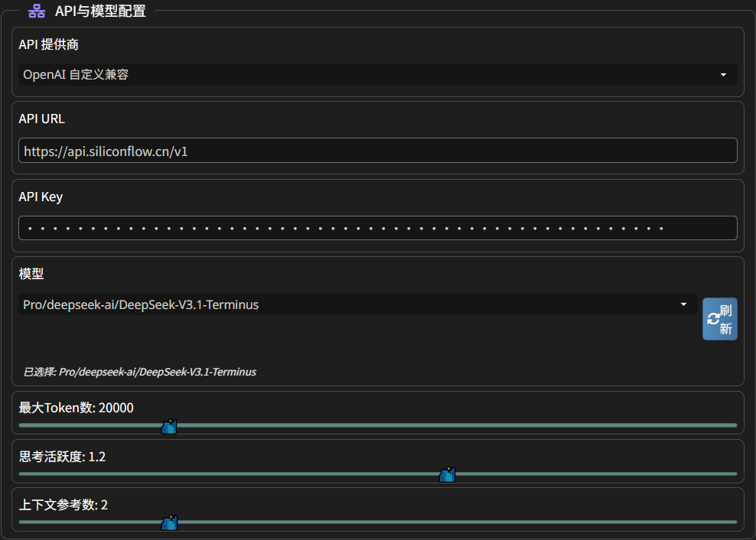Click the 上下文参考数 slider handle

click(x=169, y=523)
